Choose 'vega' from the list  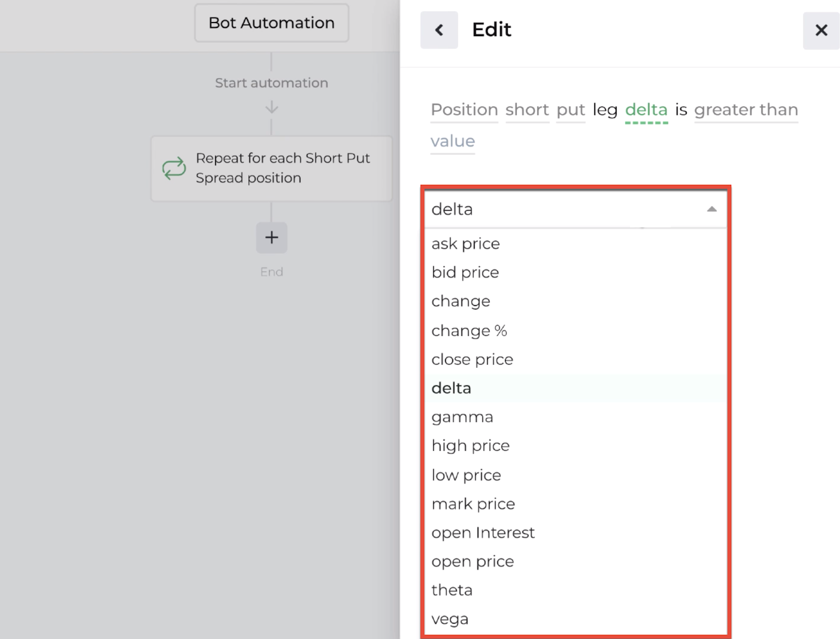[x=575, y=619]
